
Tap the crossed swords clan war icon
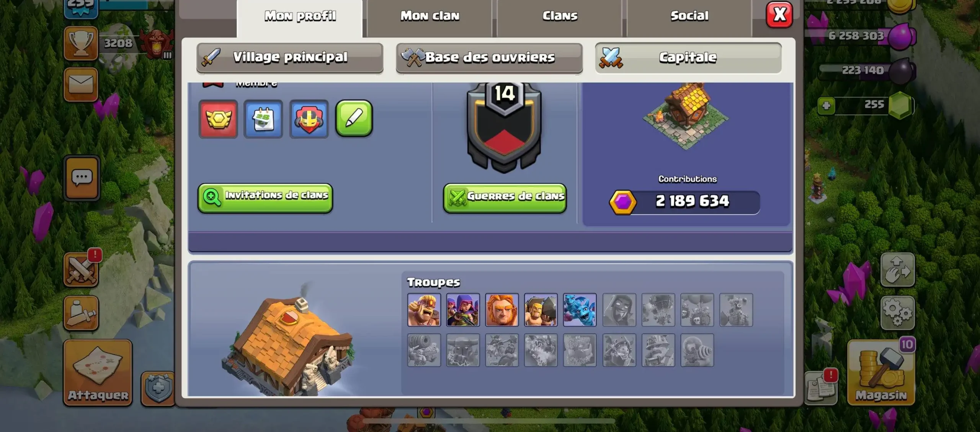point(81,270)
